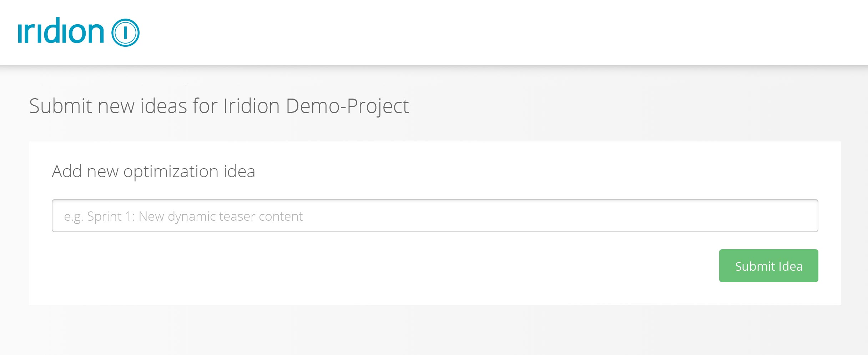
Task: Click the 'Submit new ideas for Iridion Demo-Project' heading
Action: [x=219, y=106]
